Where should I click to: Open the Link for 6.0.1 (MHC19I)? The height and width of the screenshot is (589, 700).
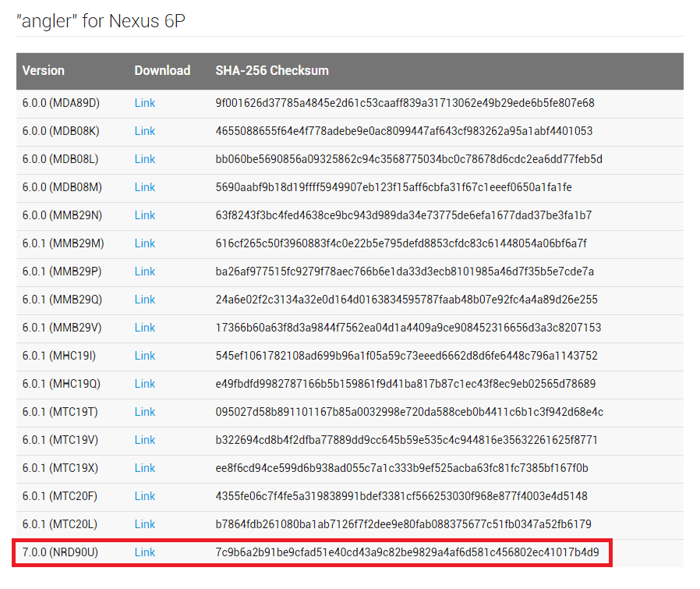tap(145, 357)
